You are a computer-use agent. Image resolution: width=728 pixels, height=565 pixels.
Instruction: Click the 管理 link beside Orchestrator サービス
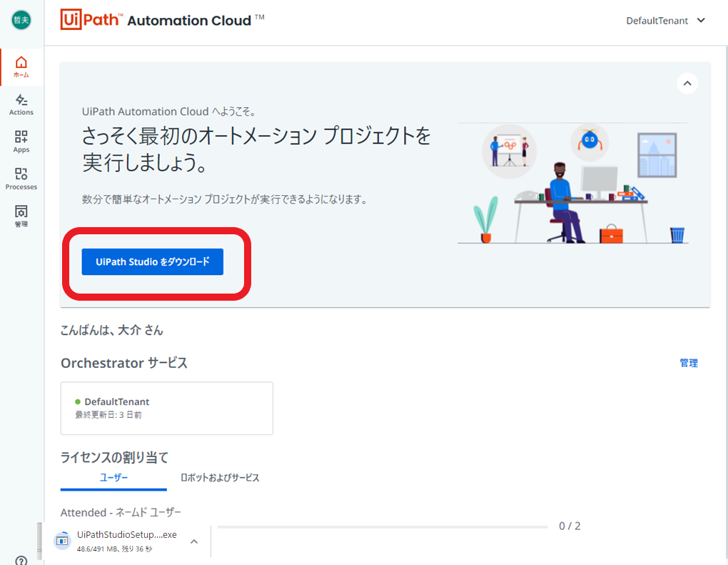689,363
